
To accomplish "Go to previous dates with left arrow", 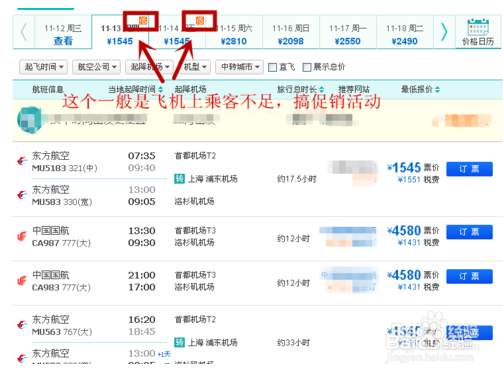I will 24,32.
